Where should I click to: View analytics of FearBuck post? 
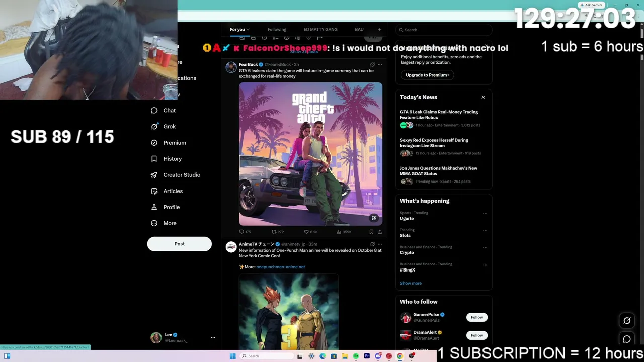345,232
